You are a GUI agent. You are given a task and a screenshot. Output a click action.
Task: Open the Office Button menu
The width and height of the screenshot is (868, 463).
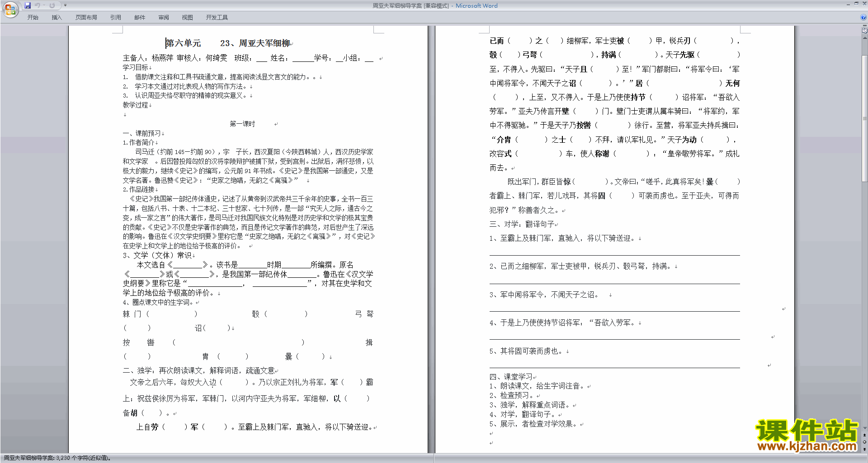(x=10, y=9)
